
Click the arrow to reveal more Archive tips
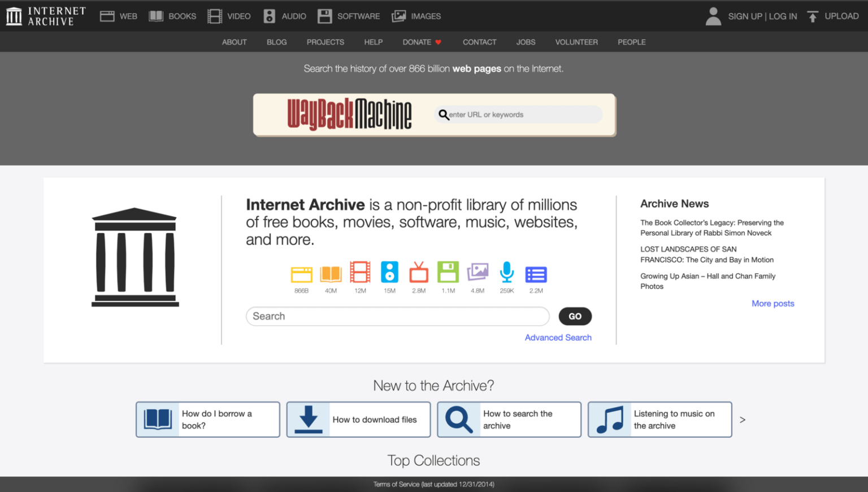(x=742, y=420)
